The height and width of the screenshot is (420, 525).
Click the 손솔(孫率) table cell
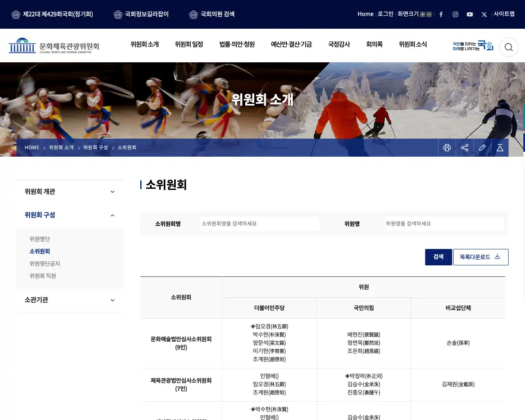coord(458,343)
